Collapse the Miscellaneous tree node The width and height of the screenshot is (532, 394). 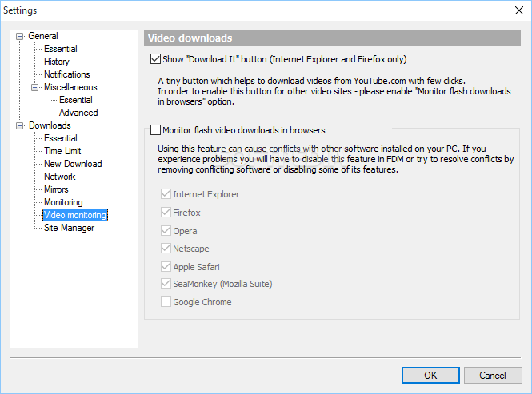[35, 87]
